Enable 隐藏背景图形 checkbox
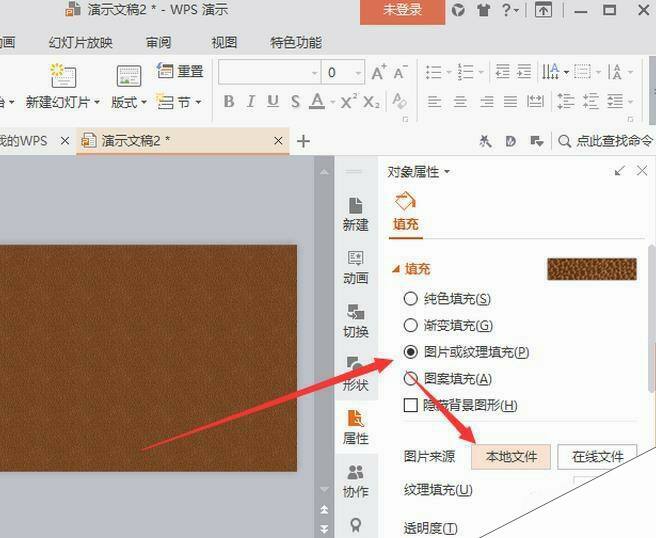 [410, 405]
